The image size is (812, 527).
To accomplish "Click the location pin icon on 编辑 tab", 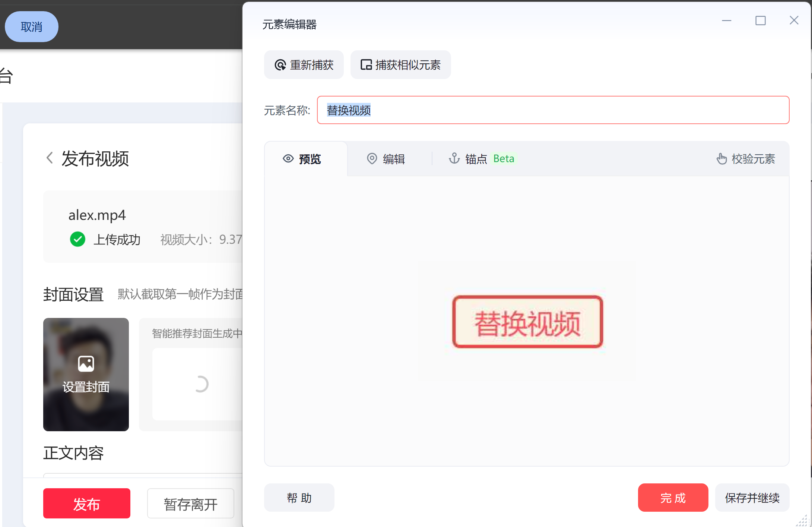I will point(372,158).
